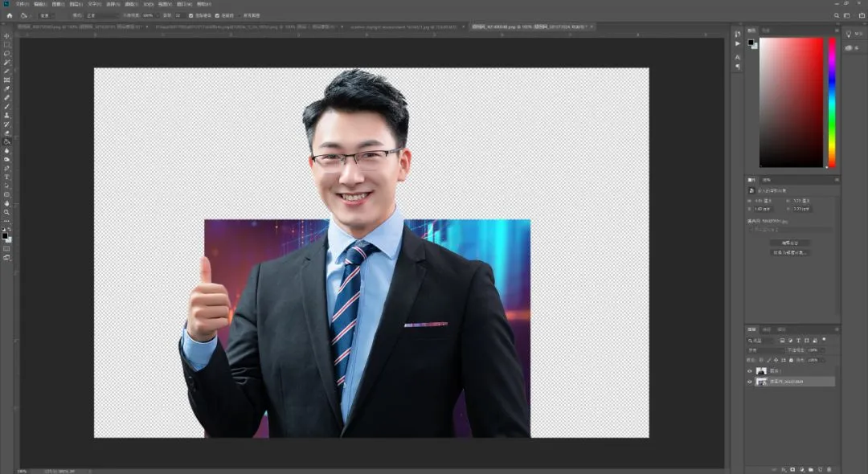Toggle visibility of the bottom selected layer
868x474 pixels.
tap(750, 382)
